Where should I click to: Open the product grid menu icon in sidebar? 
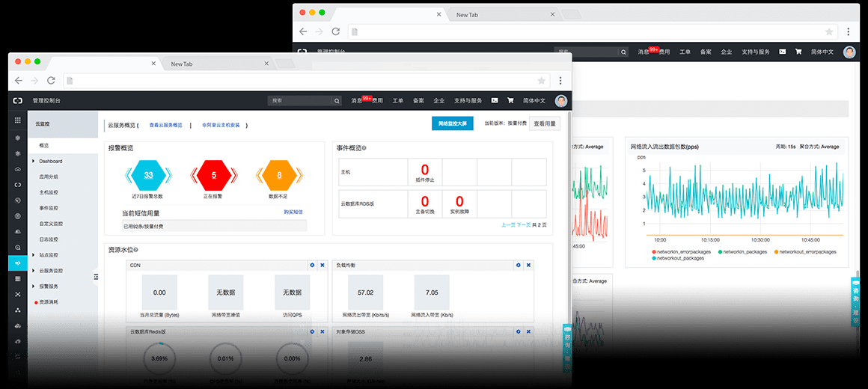18,120
